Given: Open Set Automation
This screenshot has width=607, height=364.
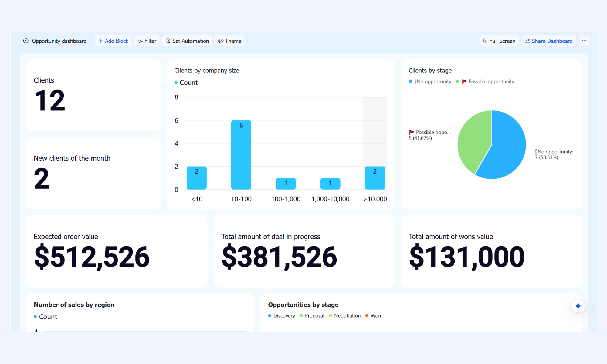Looking at the screenshot, I should (187, 41).
